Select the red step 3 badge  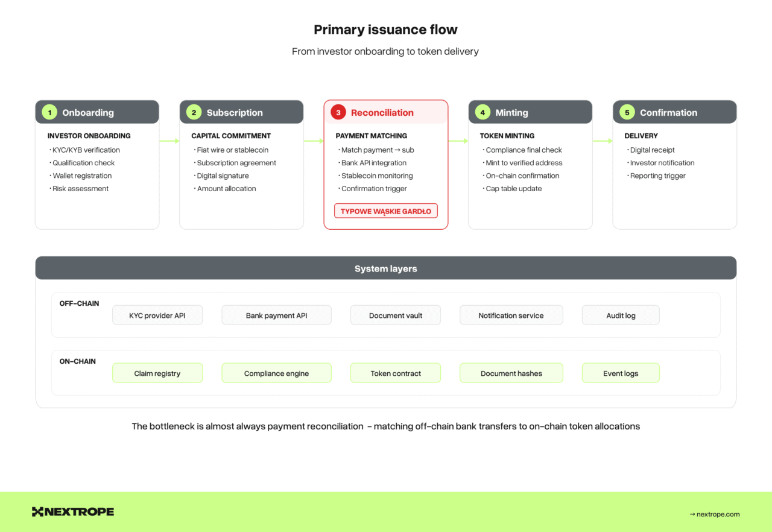pyautogui.click(x=338, y=113)
